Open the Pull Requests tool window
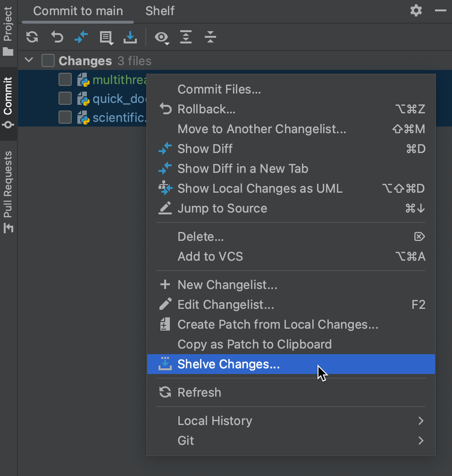Viewport: 452px width, 476px height. pyautogui.click(x=8, y=188)
